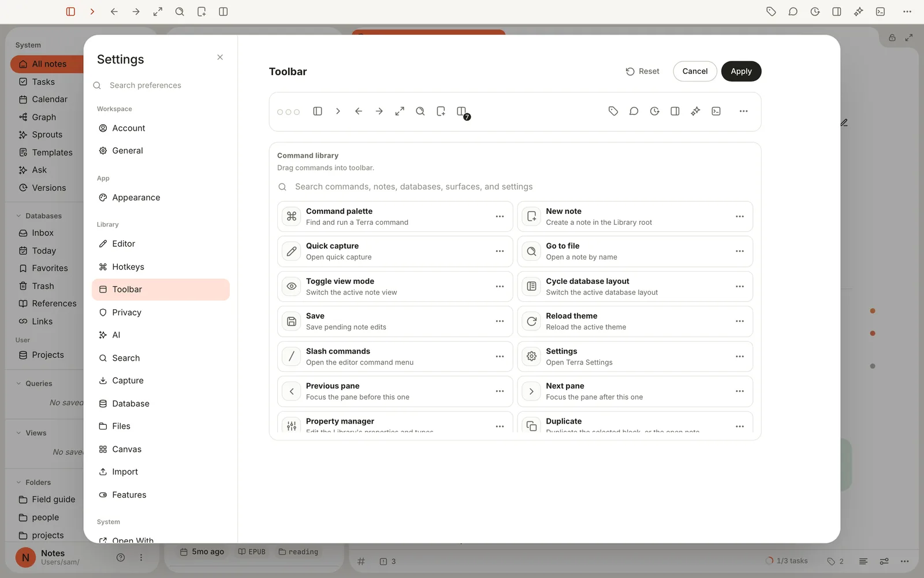924x578 pixels.
Task: Open the Appearance settings page
Action: 161,197
